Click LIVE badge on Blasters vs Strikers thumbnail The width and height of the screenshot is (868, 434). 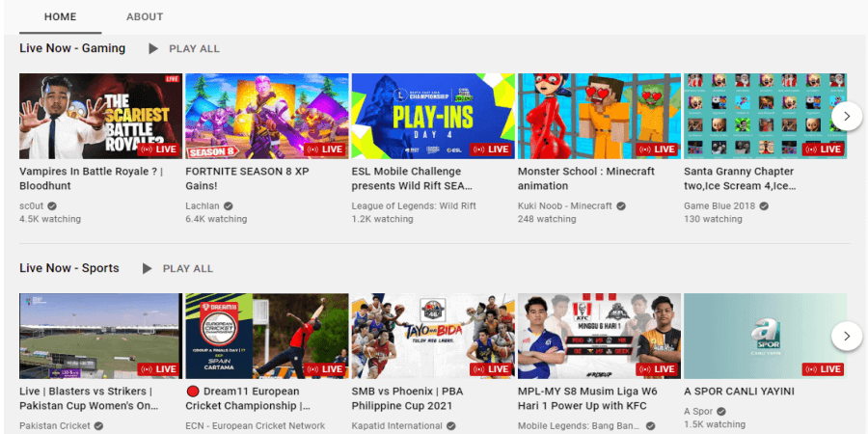[x=158, y=368]
